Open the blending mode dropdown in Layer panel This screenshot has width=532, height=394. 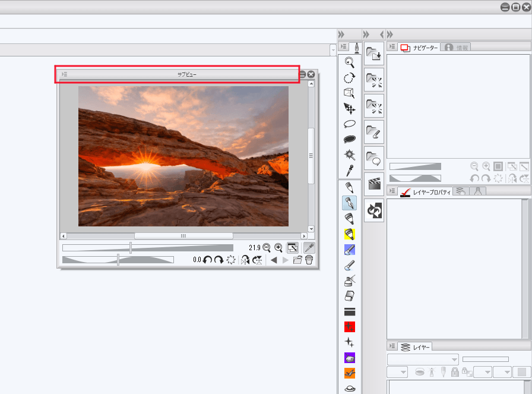[x=423, y=359]
